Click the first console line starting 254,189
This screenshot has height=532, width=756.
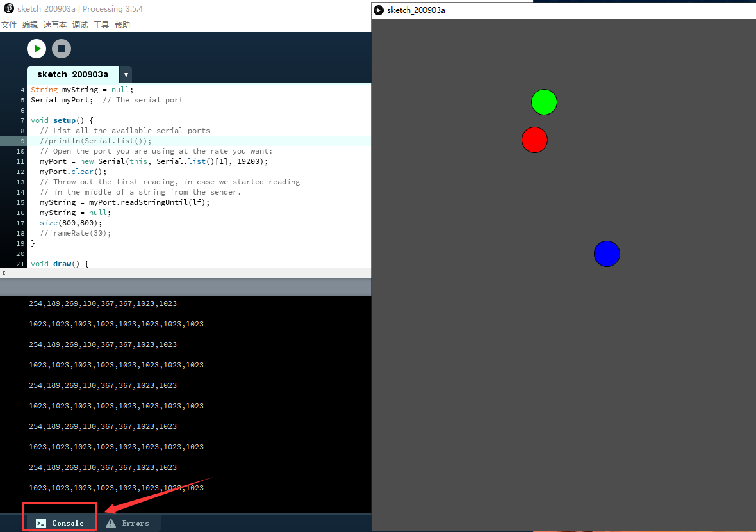click(103, 303)
